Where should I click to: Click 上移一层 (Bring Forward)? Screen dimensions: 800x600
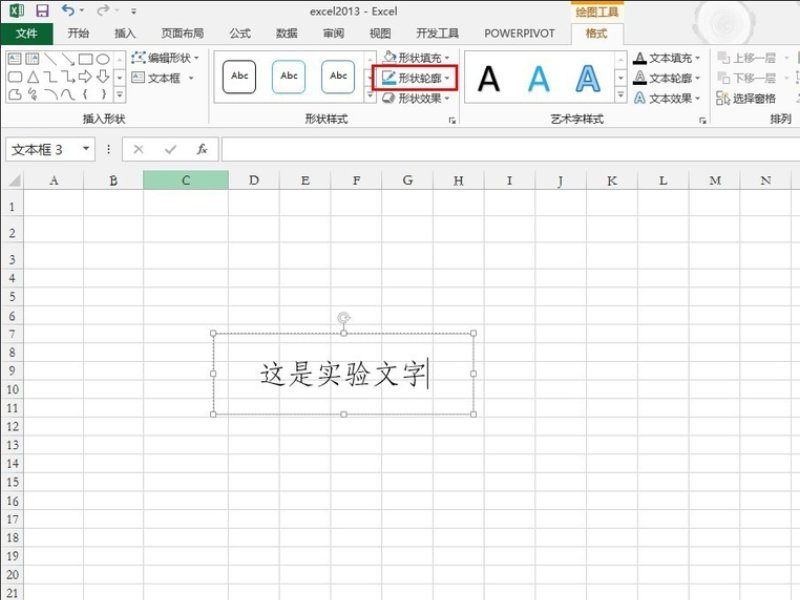coord(755,58)
